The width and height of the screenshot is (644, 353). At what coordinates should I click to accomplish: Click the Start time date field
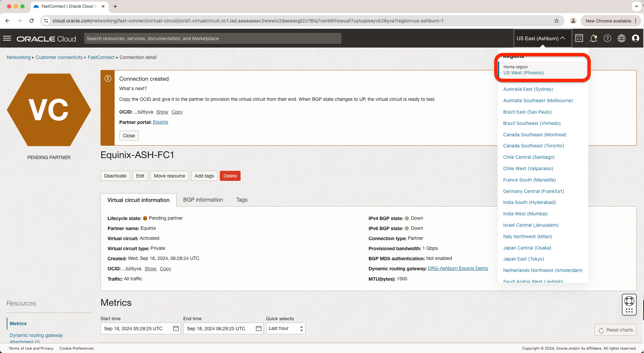pyautogui.click(x=141, y=329)
